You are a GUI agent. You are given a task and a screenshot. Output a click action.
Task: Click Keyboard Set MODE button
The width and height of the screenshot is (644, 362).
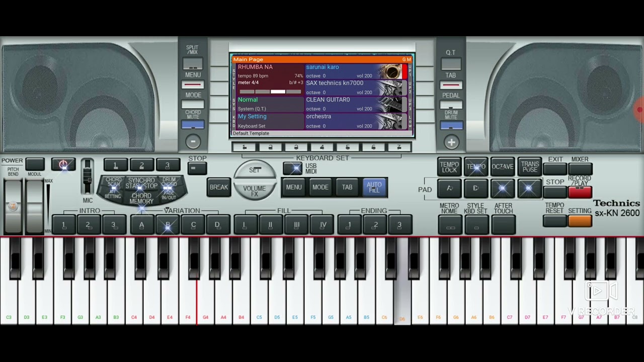coord(320,188)
